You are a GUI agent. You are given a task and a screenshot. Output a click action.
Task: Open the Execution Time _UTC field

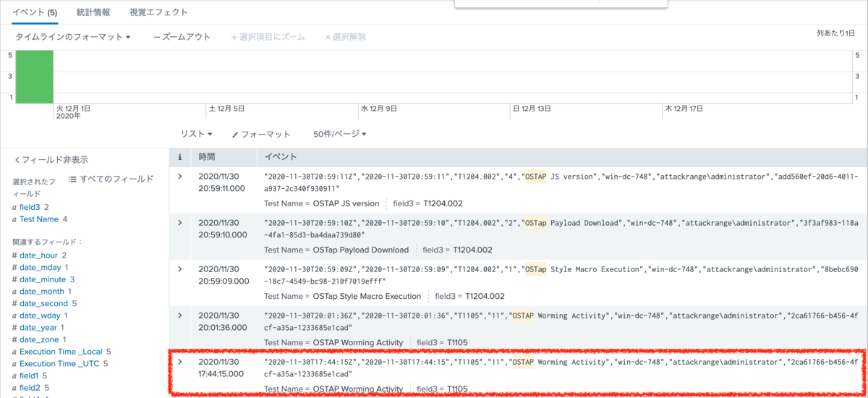click(x=59, y=364)
